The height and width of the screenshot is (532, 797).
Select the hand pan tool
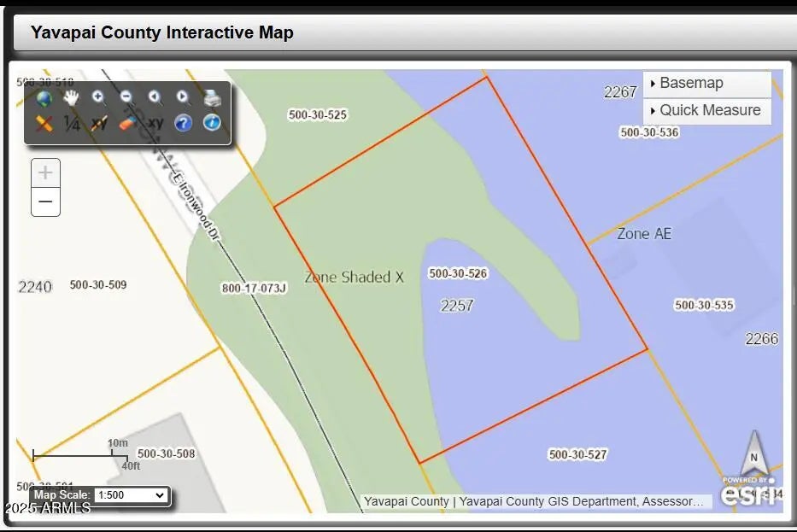pos(72,97)
